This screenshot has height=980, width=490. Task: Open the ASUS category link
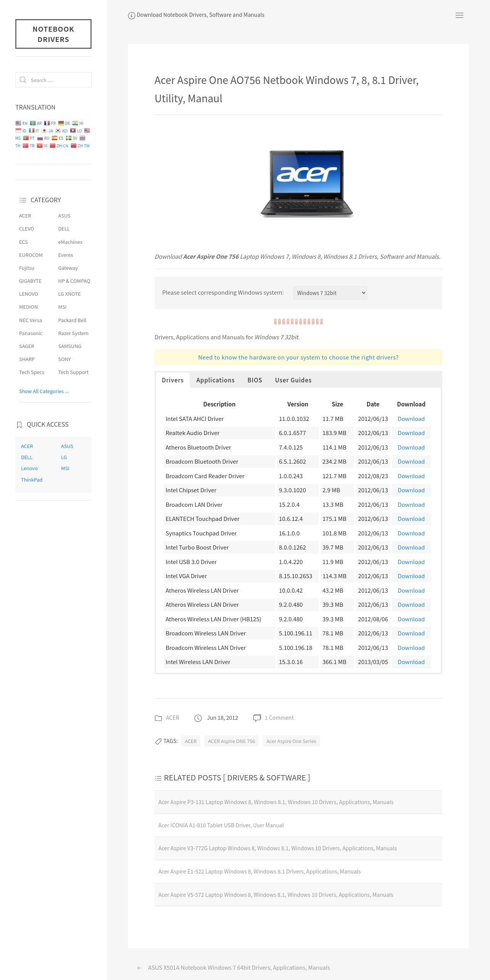tap(64, 216)
